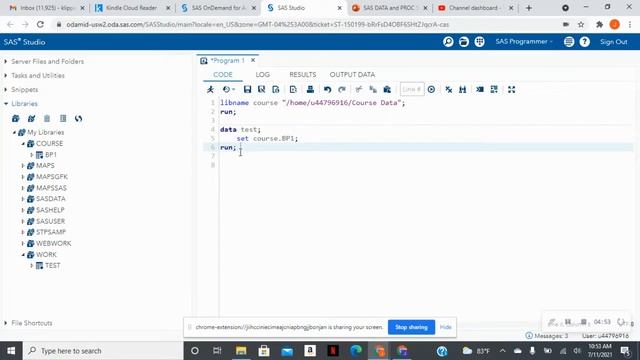Open the SAS Programmer perspective dropdown

coord(524,42)
